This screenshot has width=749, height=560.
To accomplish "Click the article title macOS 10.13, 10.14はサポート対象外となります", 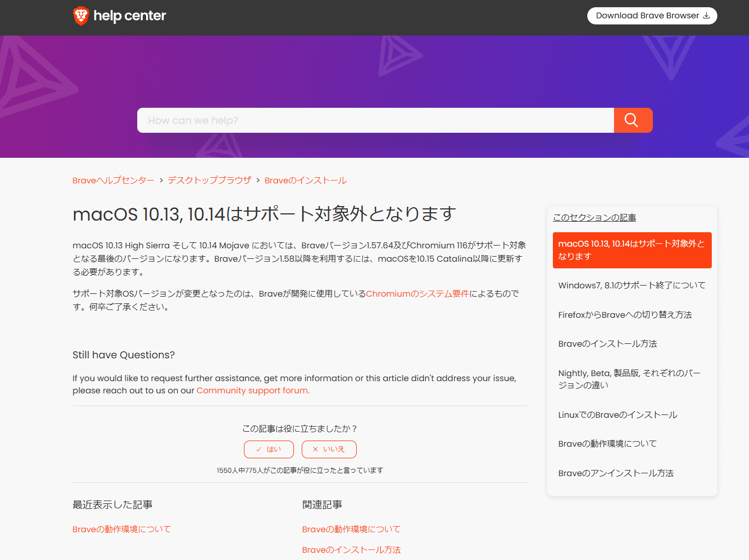I will pos(264,214).
